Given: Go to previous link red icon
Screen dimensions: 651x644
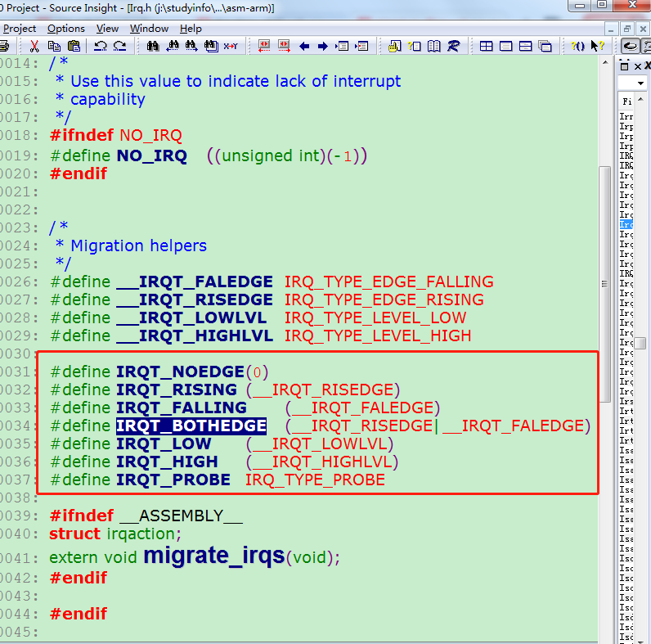Looking at the screenshot, I should pyautogui.click(x=264, y=46).
